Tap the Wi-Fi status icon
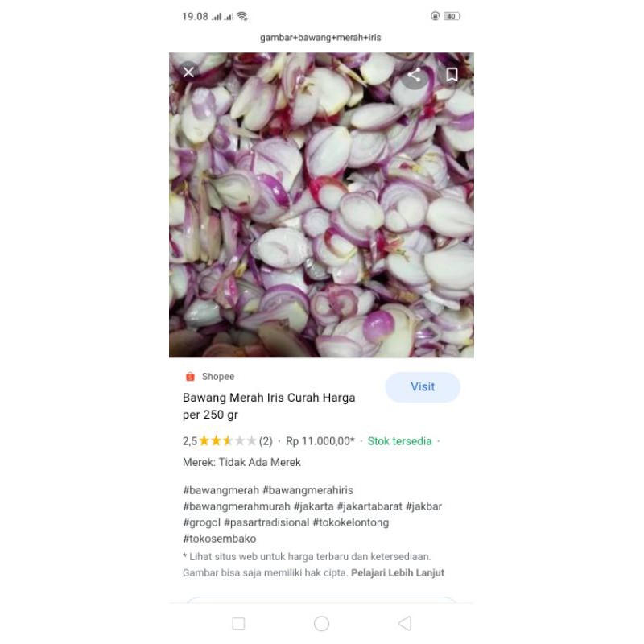 pyautogui.click(x=243, y=16)
